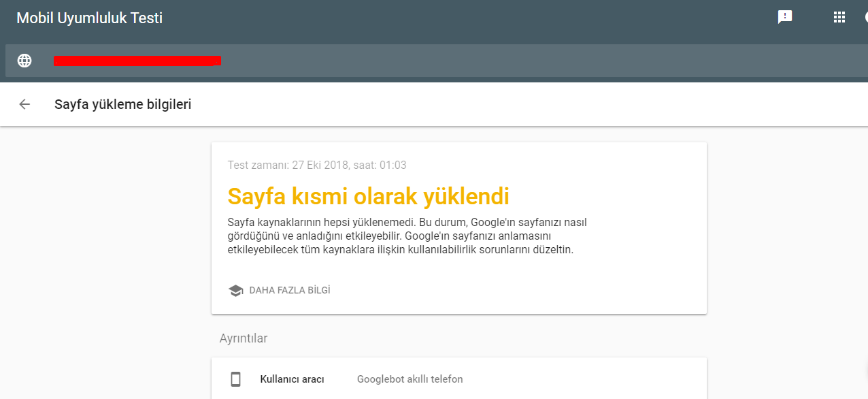Viewport: 868px width, 399px height.
Task: Click the redacted URL input field
Action: (437, 61)
